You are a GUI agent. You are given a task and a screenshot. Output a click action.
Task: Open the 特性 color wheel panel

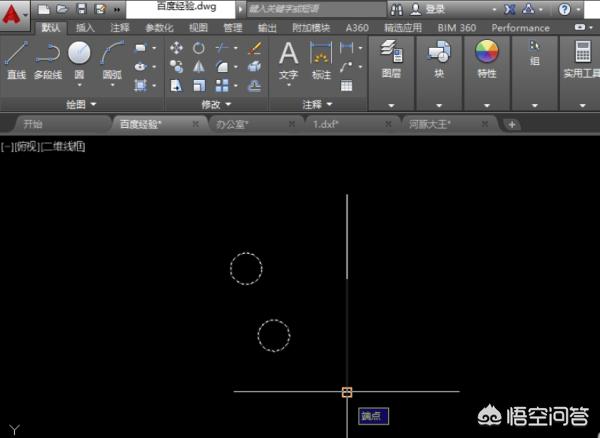click(x=487, y=58)
